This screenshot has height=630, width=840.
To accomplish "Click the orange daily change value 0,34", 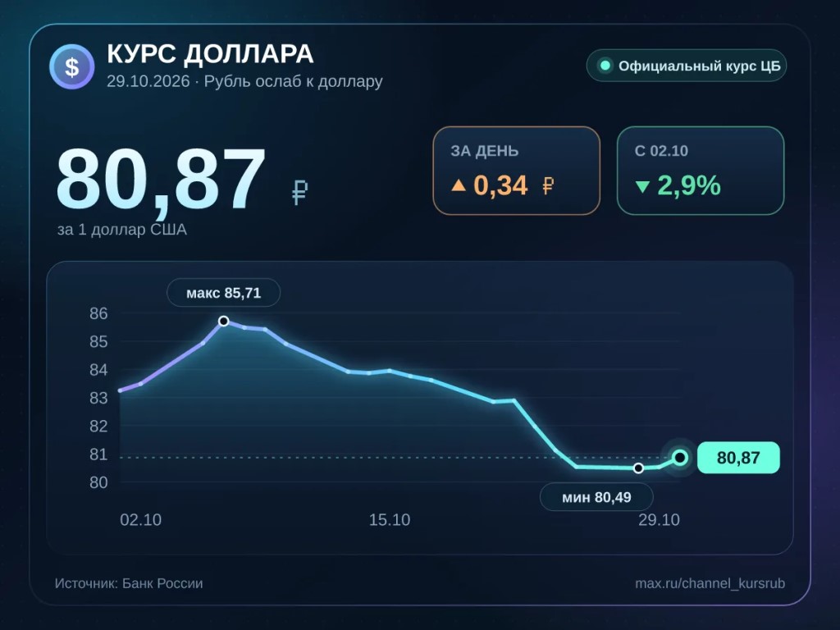I will point(500,185).
